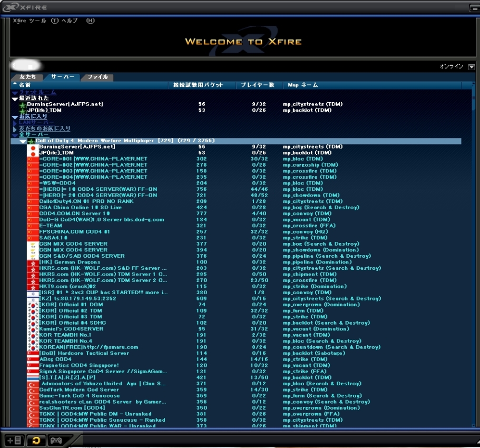Click flag icon beside [S].T.[A].R.[Z].A.[P]
The width and height of the screenshot is (480, 448).
point(33,377)
